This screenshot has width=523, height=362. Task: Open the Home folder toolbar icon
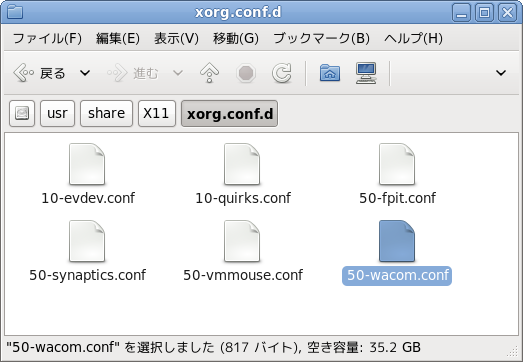[x=330, y=72]
